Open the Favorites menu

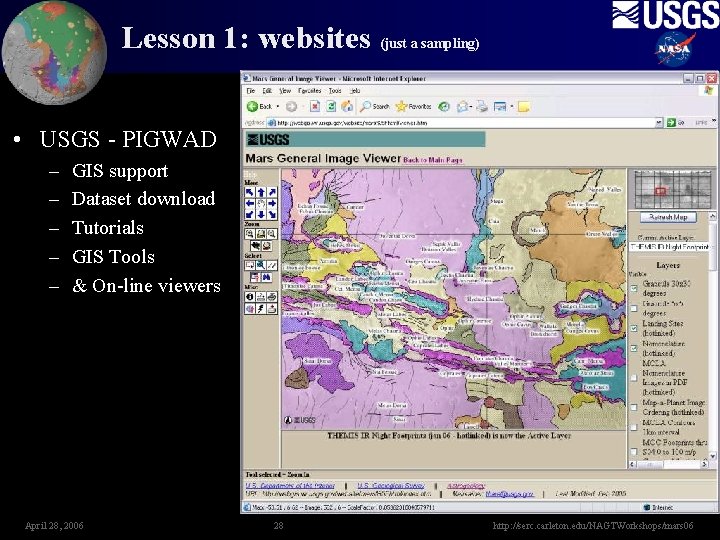[x=309, y=91]
